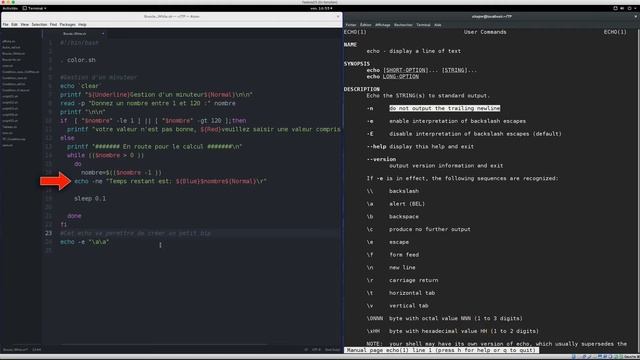640x360 pixels.
Task: Click the '\c produce no further output' entry
Action: point(419,229)
